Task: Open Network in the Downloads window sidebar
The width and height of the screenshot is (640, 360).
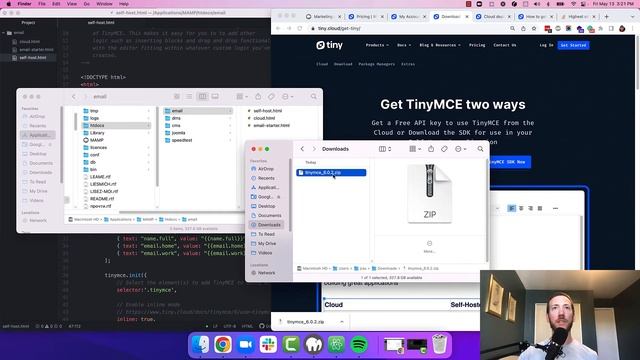Action: [x=266, y=273]
